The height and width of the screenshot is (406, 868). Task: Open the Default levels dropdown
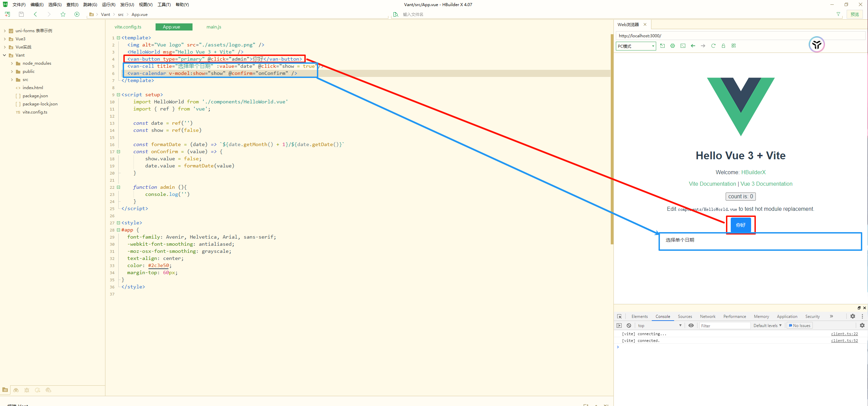click(767, 325)
